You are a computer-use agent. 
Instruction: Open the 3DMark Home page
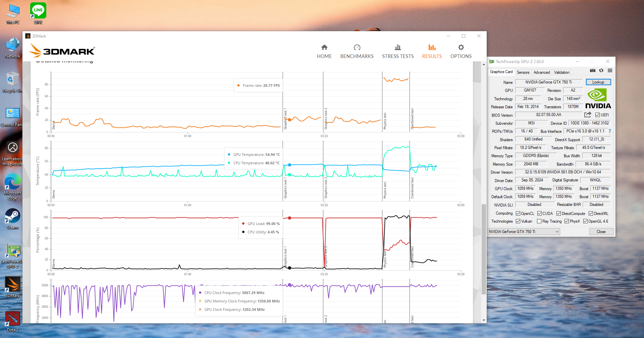tap(324, 51)
